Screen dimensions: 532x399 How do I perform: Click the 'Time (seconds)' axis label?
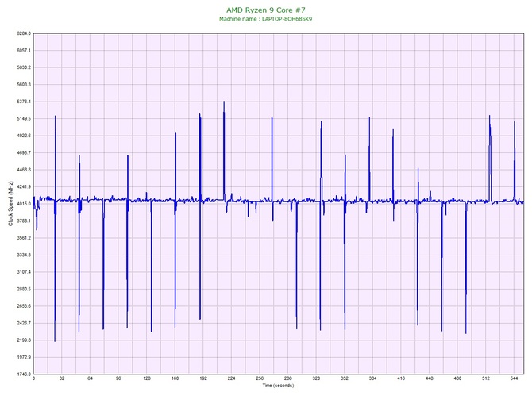click(278, 386)
